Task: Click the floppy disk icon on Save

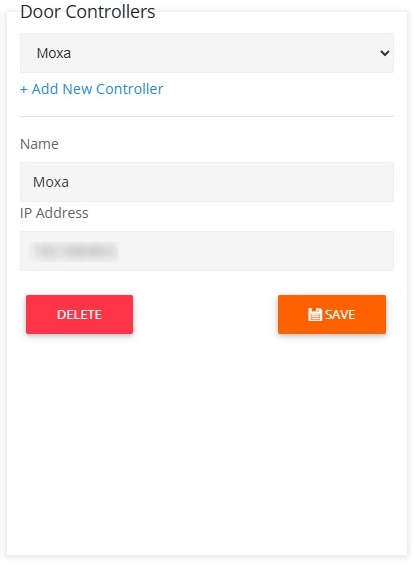Action: pos(314,314)
